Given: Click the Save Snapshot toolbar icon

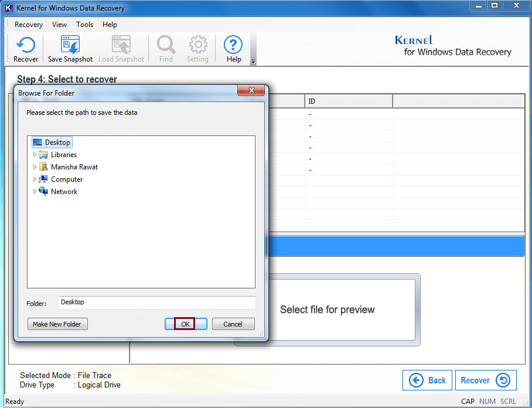Looking at the screenshot, I should (70, 45).
